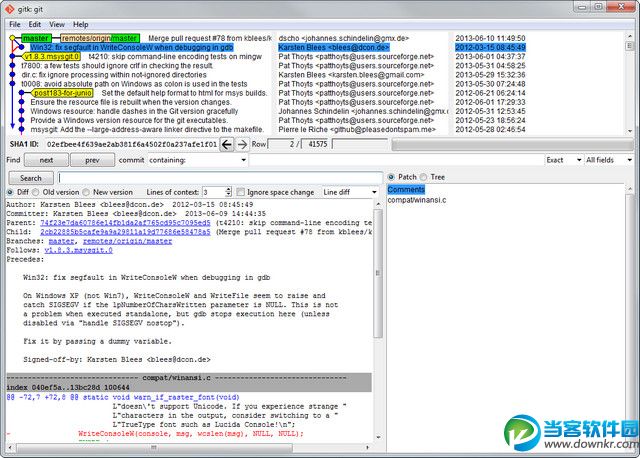Select commit 'Win32: fix segfault in WriteConsoleW'
This screenshot has height=458, width=640.
click(131, 47)
